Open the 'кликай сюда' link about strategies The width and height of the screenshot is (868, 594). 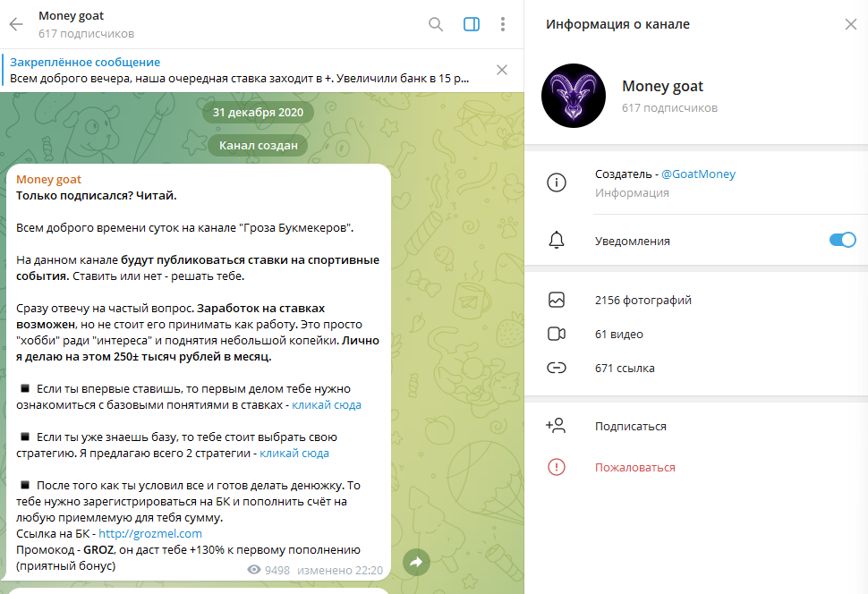coord(294,453)
